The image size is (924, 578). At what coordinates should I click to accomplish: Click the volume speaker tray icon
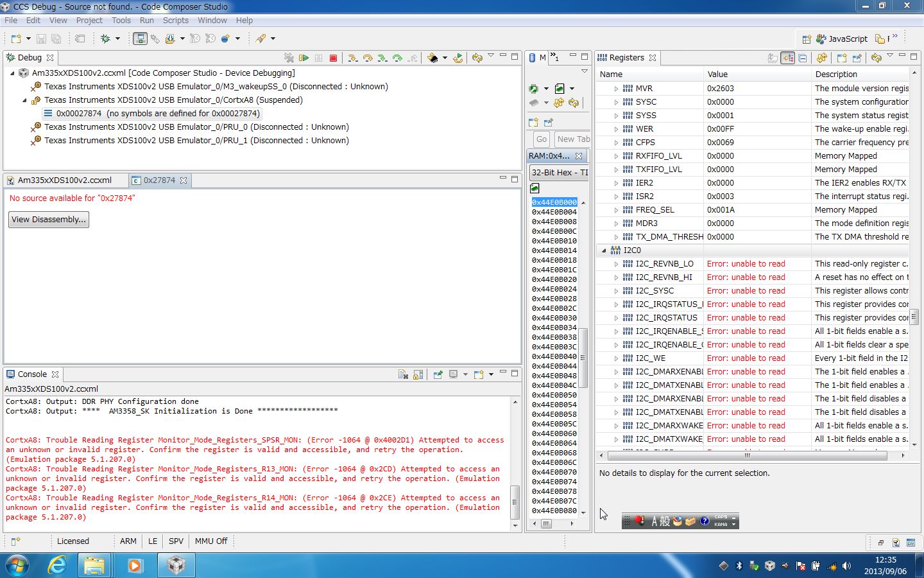[x=847, y=566]
